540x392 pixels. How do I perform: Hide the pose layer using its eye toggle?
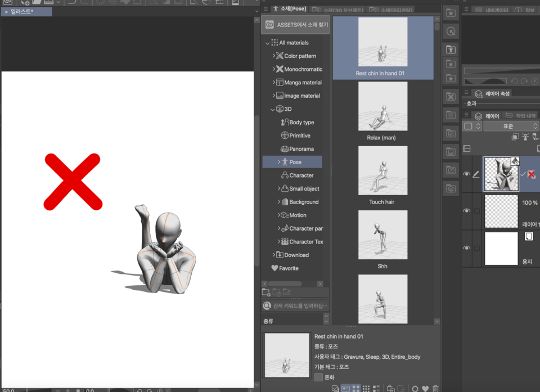(466, 174)
